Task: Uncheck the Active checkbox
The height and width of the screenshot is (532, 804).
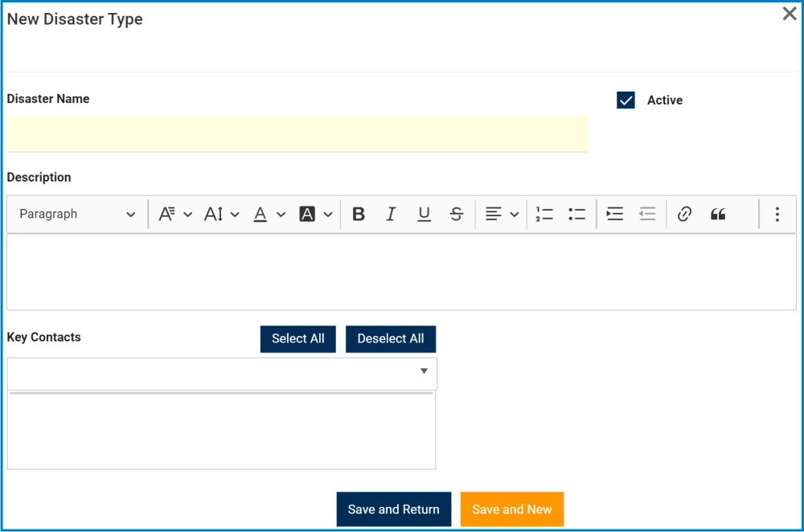Action: (x=626, y=100)
